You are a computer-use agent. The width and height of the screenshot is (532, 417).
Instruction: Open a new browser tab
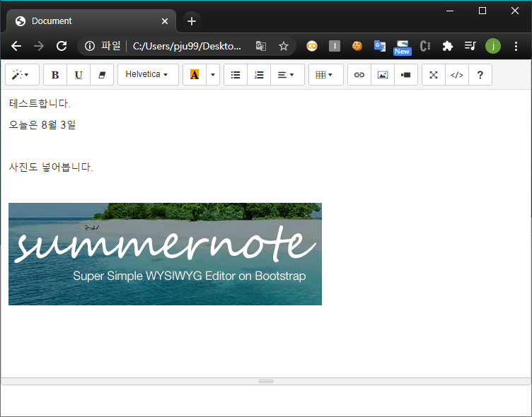(192, 21)
